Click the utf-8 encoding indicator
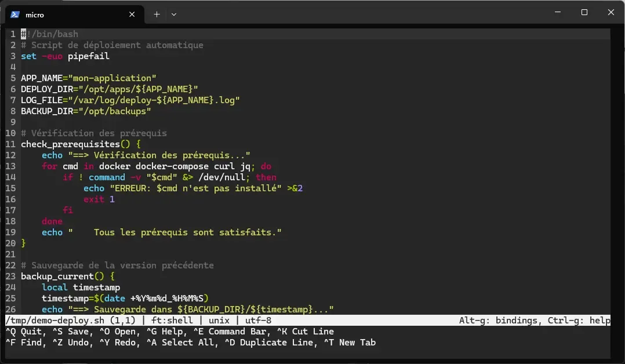The height and width of the screenshot is (364, 625). [258, 321]
